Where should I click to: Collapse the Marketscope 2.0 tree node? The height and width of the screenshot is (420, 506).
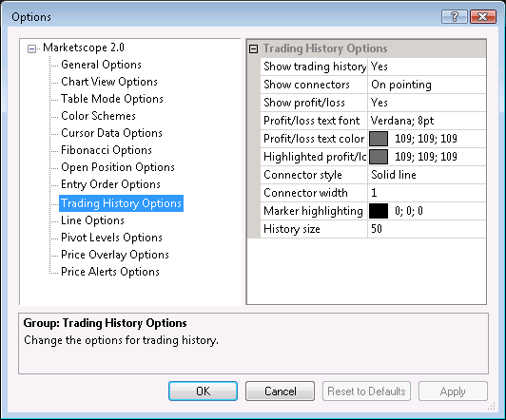pos(31,49)
